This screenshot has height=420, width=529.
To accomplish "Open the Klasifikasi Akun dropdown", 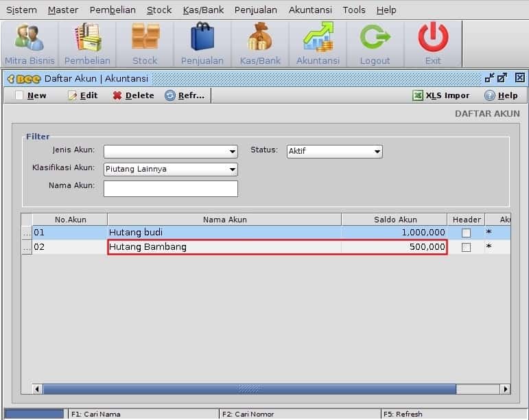I will tap(171, 170).
